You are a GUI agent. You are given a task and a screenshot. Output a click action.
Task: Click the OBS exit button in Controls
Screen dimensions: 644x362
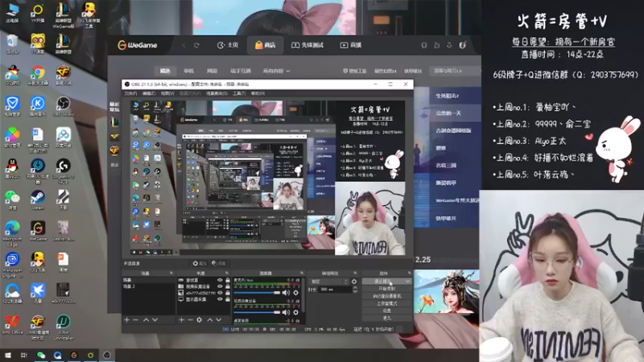point(387,318)
